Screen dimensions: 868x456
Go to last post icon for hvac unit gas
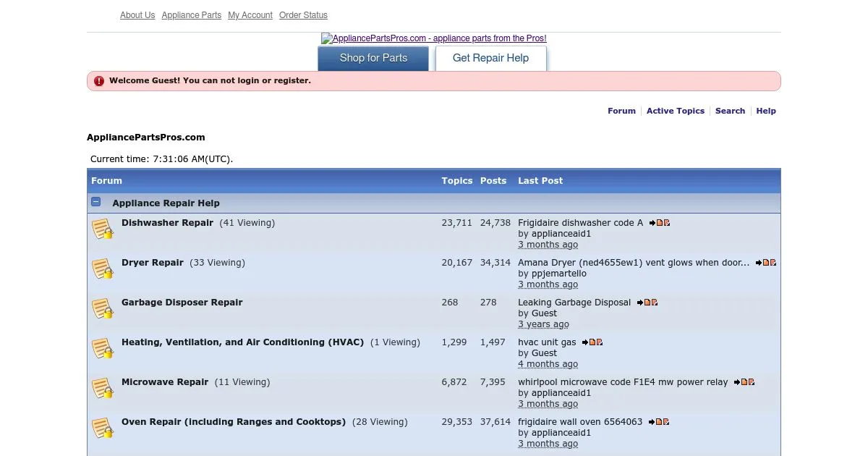[x=589, y=342]
